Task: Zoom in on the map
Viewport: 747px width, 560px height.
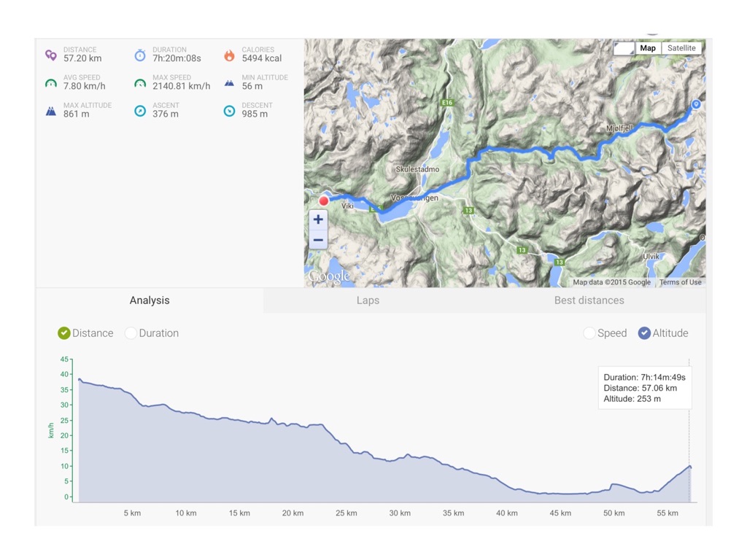Action: pos(318,219)
